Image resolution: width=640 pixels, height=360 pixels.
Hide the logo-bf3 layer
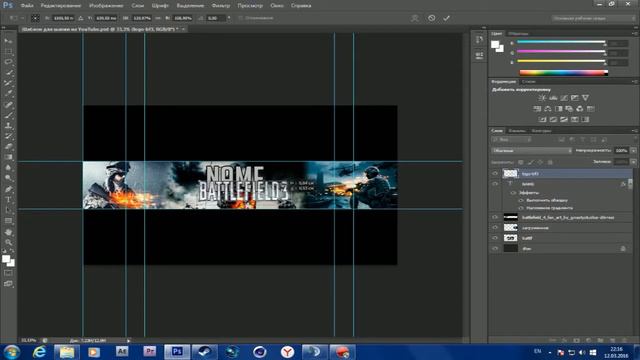click(495, 173)
